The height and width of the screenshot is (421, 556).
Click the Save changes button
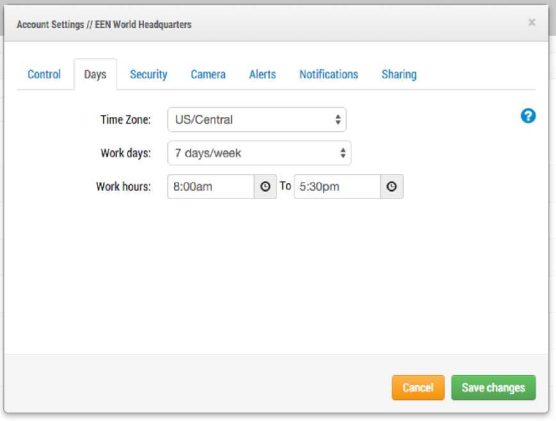[x=493, y=387]
